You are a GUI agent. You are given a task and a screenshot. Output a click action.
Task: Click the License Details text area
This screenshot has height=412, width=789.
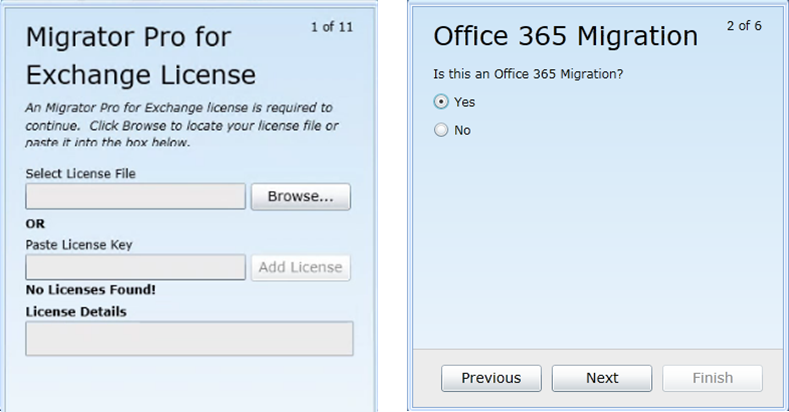[x=189, y=338]
